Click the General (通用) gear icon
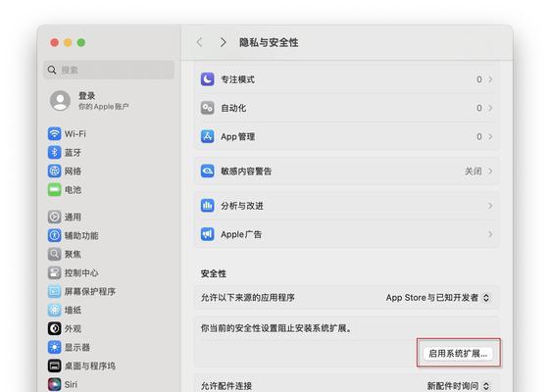 click(x=54, y=217)
